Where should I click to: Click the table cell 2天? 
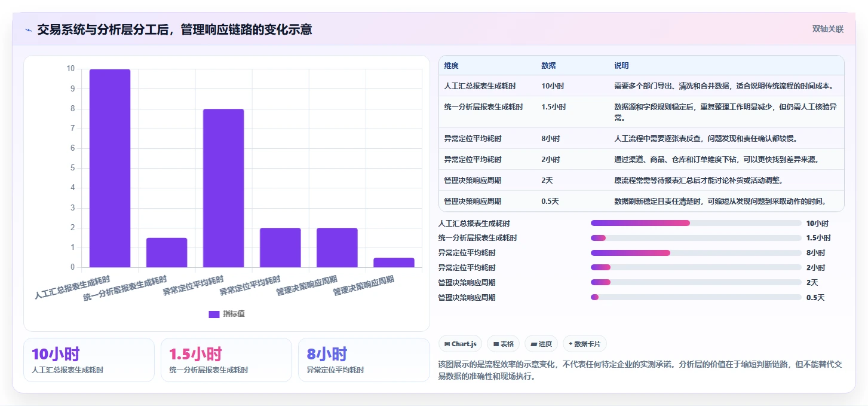[x=547, y=180]
